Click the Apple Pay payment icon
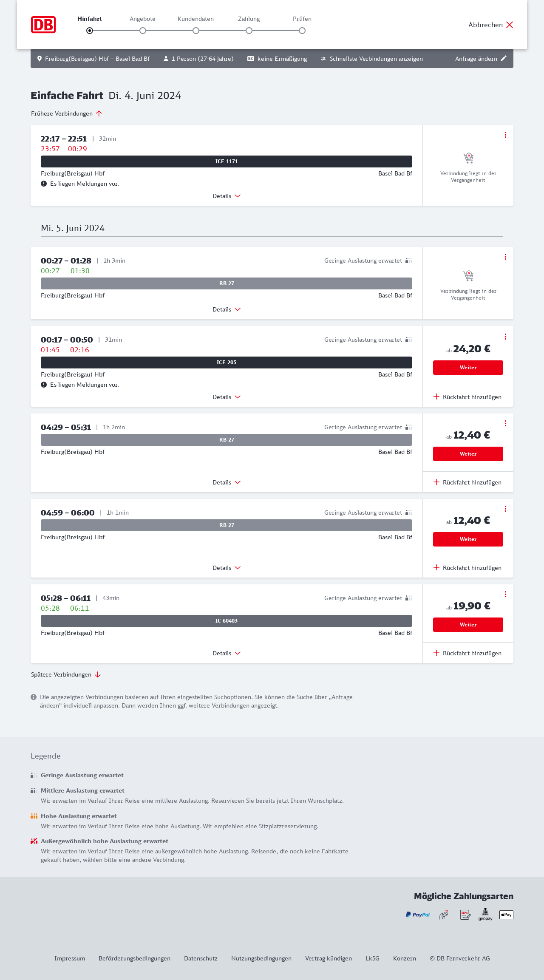The height and width of the screenshot is (980, 544). click(506, 915)
